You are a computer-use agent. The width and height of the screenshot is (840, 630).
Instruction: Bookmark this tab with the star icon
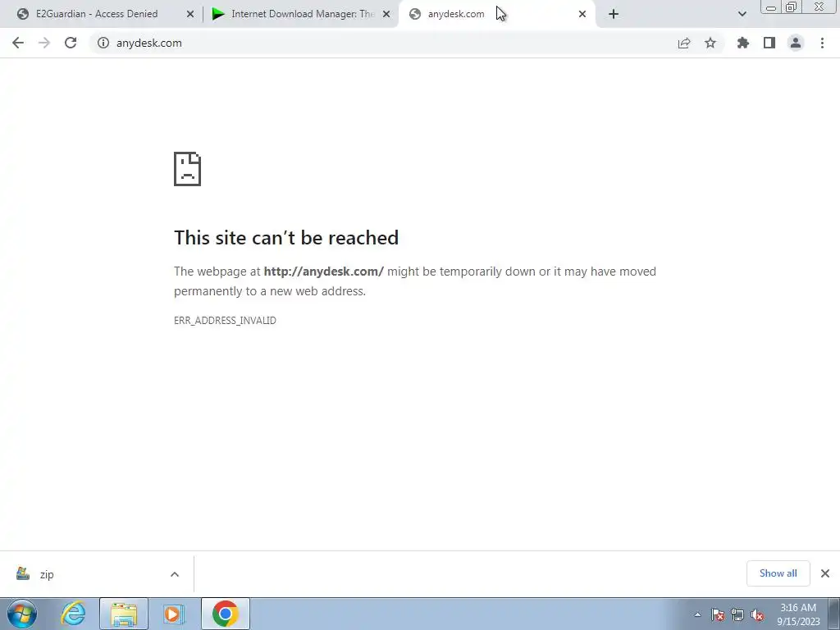[x=710, y=43]
